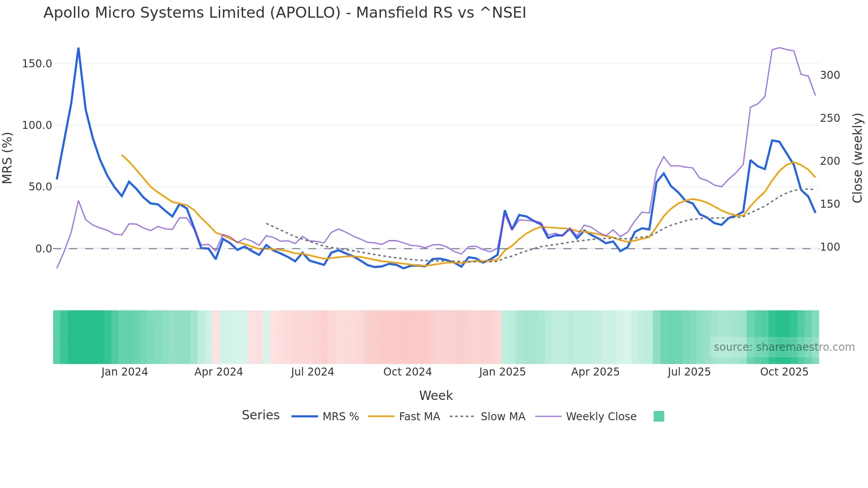Click the '100.0' MRS axis value
The height and width of the screenshot is (488, 868).
point(37,125)
